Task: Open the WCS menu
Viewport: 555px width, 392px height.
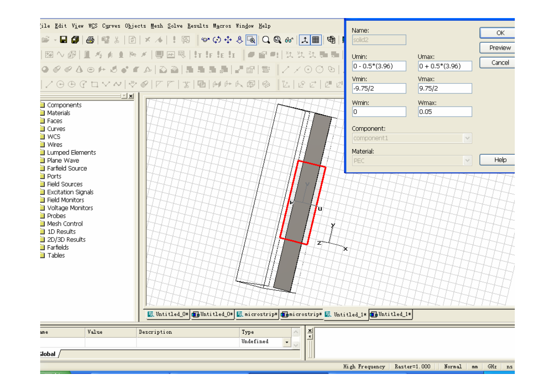Action: point(93,26)
